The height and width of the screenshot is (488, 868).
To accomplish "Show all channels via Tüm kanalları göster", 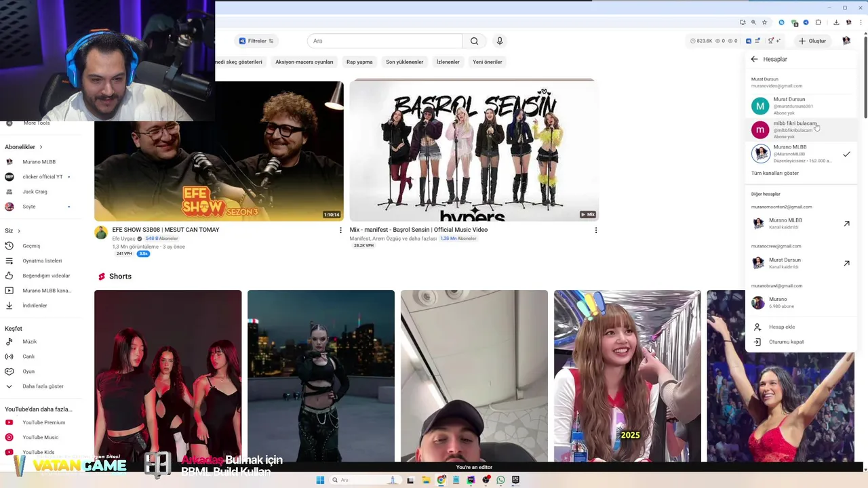I will pos(775,173).
